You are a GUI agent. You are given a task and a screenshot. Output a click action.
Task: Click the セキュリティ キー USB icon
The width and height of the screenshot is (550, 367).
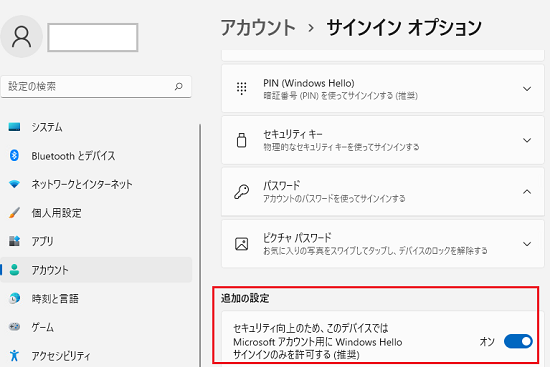coord(241,140)
